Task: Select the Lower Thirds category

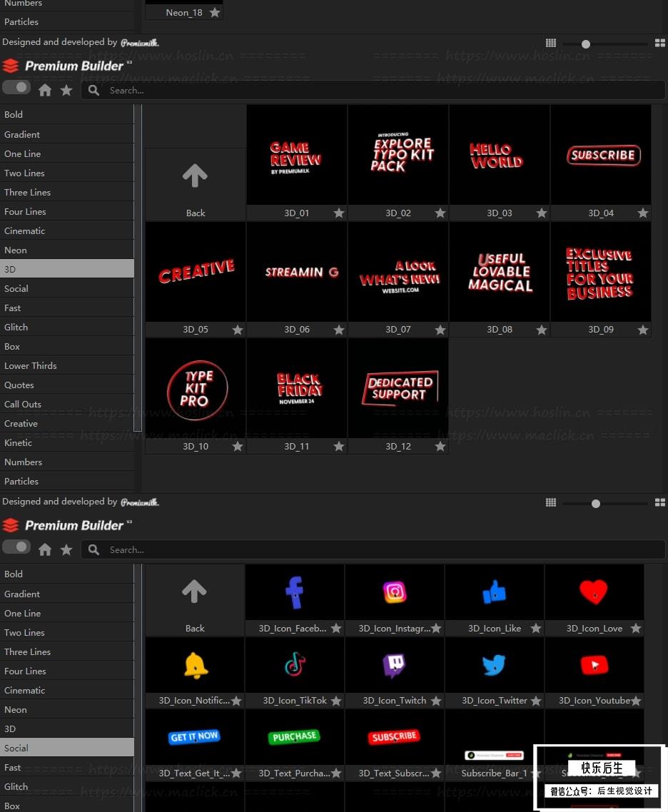Action: 67,365
